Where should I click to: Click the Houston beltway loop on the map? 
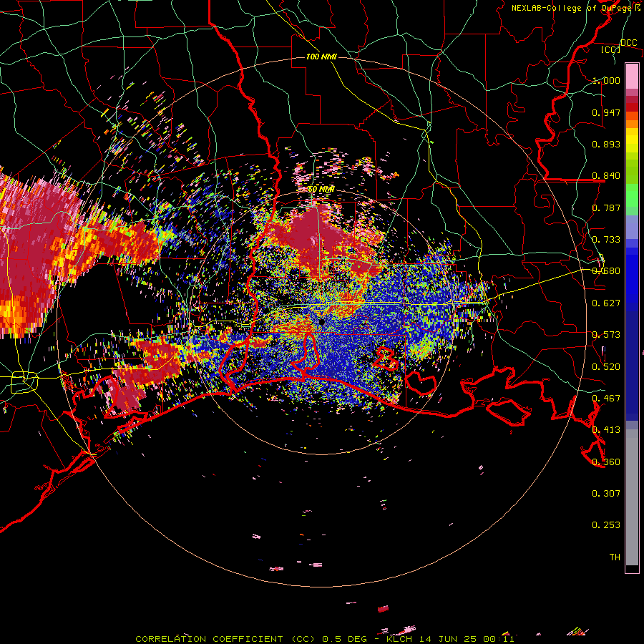click(x=24, y=382)
